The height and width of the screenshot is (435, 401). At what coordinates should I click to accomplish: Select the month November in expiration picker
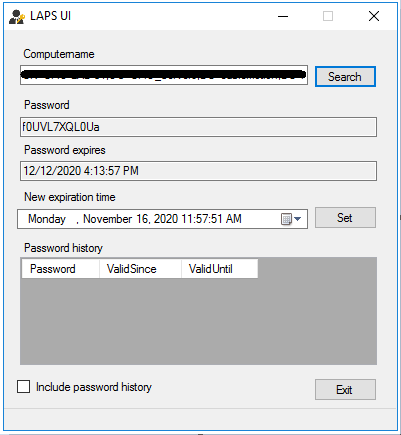108,219
